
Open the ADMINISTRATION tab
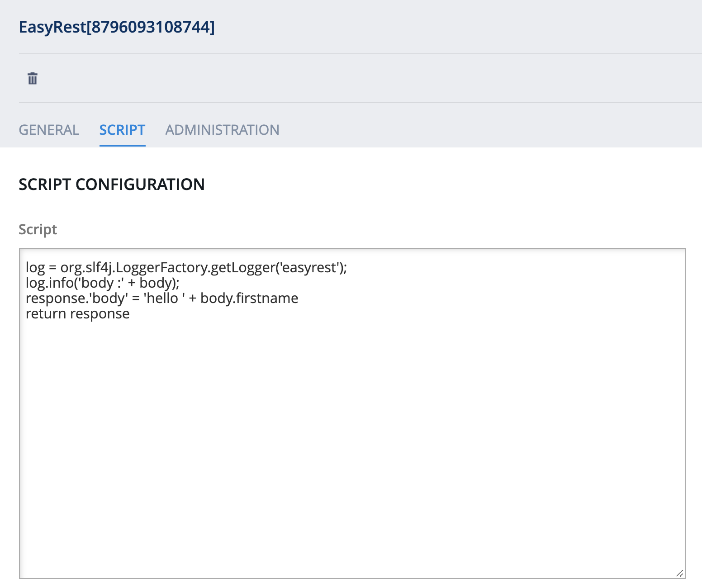click(222, 130)
